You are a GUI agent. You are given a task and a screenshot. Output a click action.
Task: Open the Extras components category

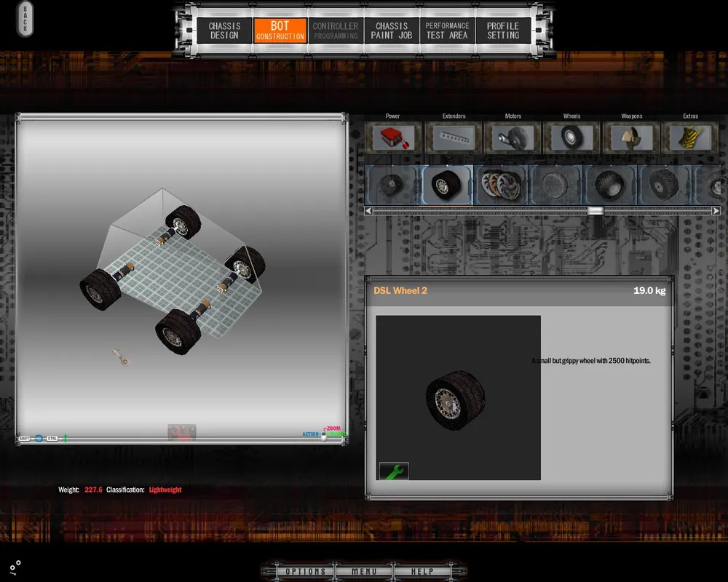(690, 137)
